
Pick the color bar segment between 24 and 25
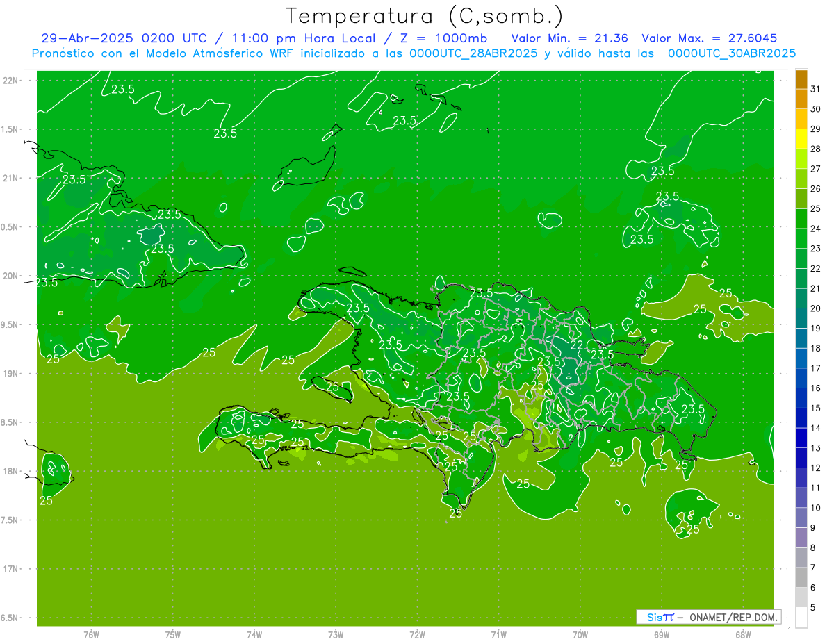point(801,219)
